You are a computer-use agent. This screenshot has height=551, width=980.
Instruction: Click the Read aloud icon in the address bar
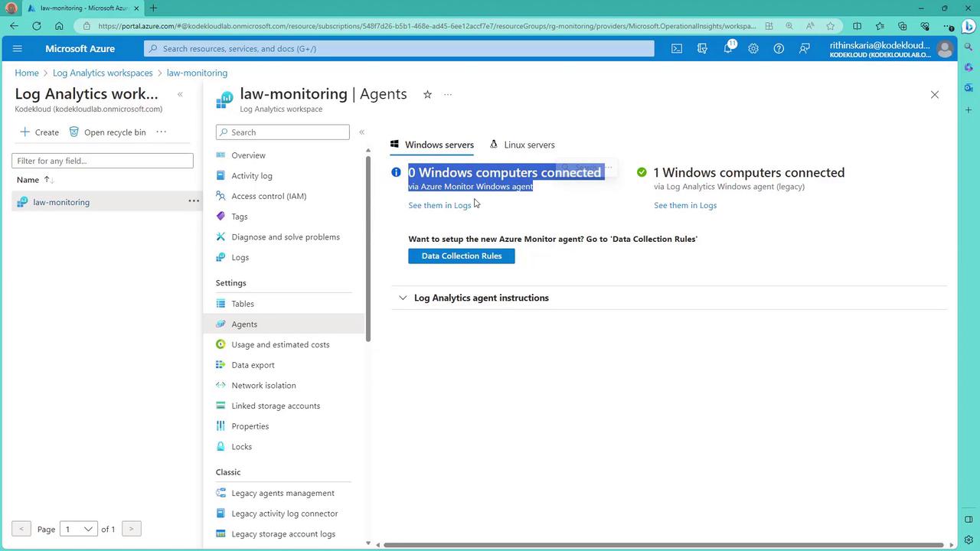(810, 26)
